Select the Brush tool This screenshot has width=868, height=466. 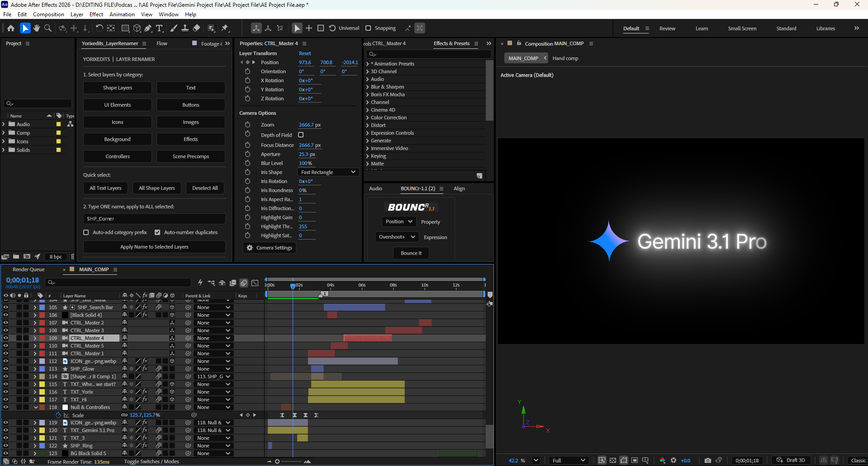[173, 28]
